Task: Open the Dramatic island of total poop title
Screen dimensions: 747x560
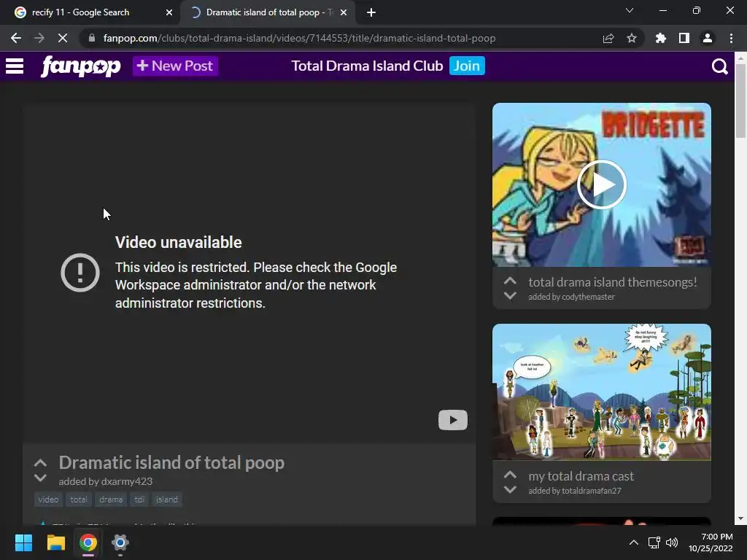Action: 171,462
